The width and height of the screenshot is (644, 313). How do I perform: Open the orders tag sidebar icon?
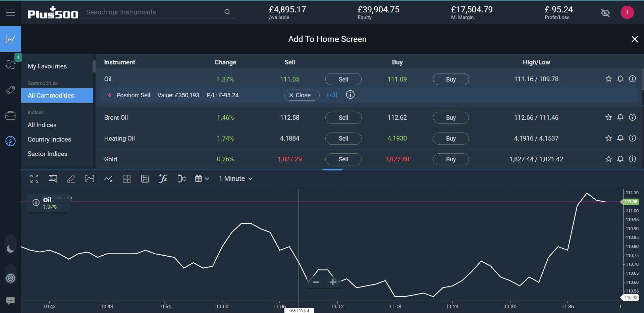[10, 90]
